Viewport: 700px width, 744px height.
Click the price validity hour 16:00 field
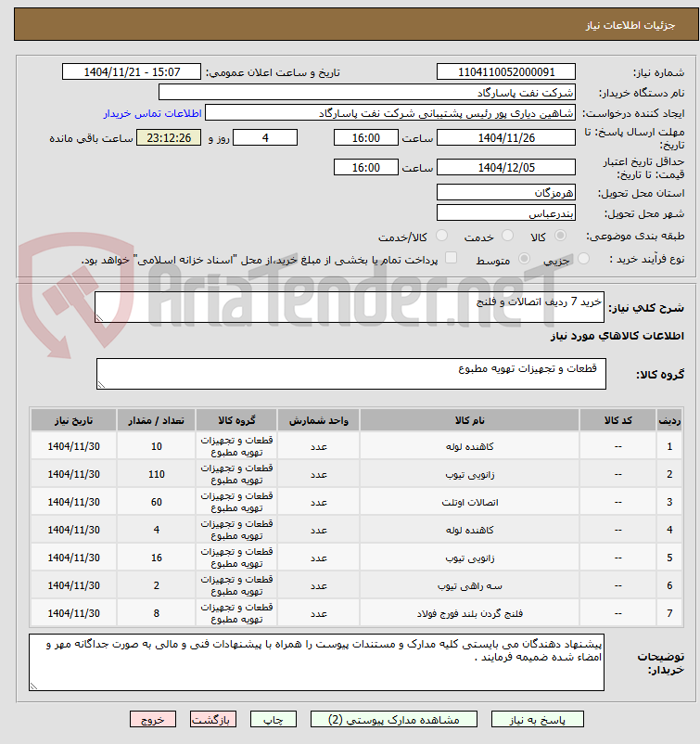365,167
